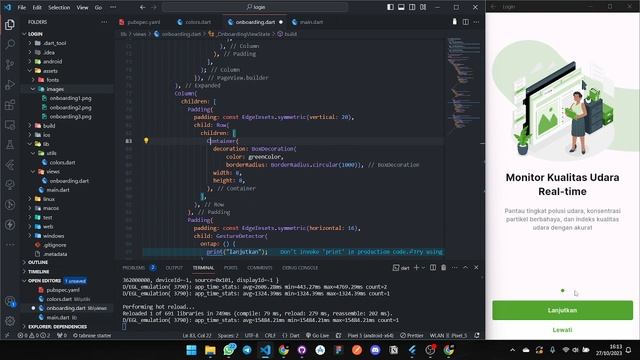Screen dimensions: 640x360
Task: Open the Testing flask view
Action: (x=10, y=144)
